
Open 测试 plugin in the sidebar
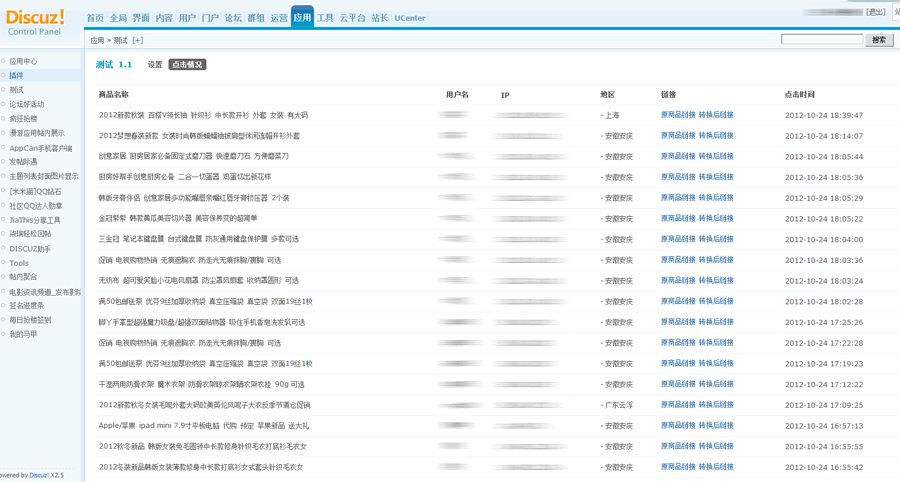coord(16,90)
